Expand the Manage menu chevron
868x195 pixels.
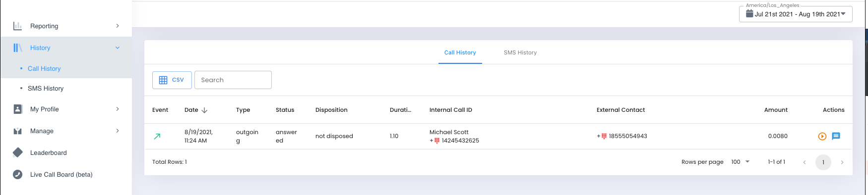118,131
